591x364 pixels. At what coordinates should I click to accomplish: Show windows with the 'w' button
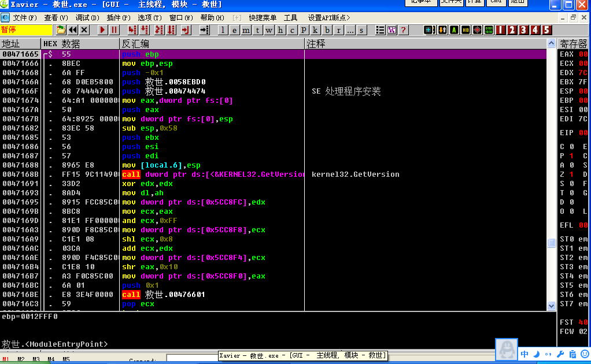pyautogui.click(x=269, y=30)
